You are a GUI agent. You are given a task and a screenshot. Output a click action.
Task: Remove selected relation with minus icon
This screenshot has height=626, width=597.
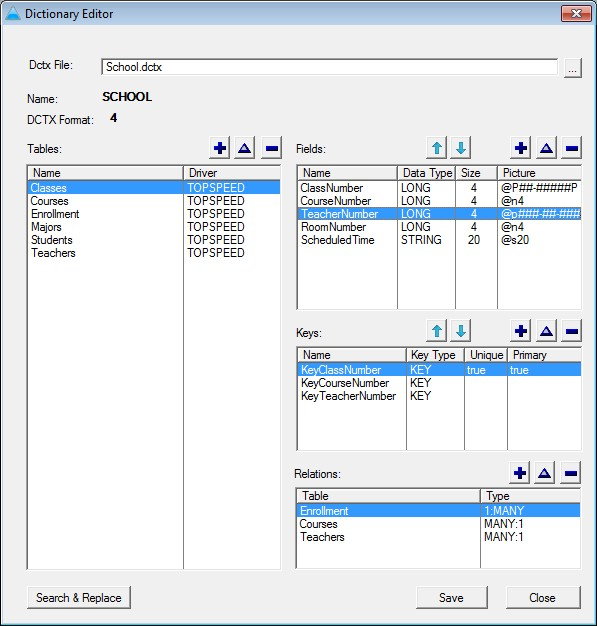click(x=571, y=473)
